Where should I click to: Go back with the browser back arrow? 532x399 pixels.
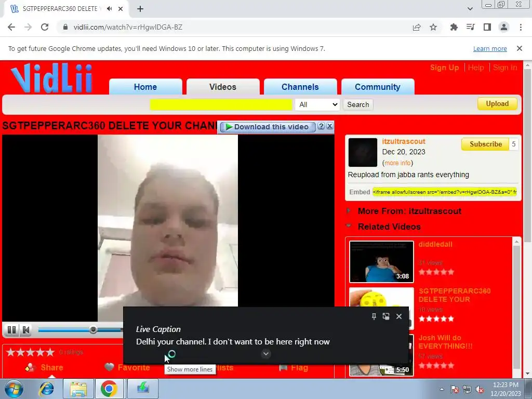coord(11,27)
